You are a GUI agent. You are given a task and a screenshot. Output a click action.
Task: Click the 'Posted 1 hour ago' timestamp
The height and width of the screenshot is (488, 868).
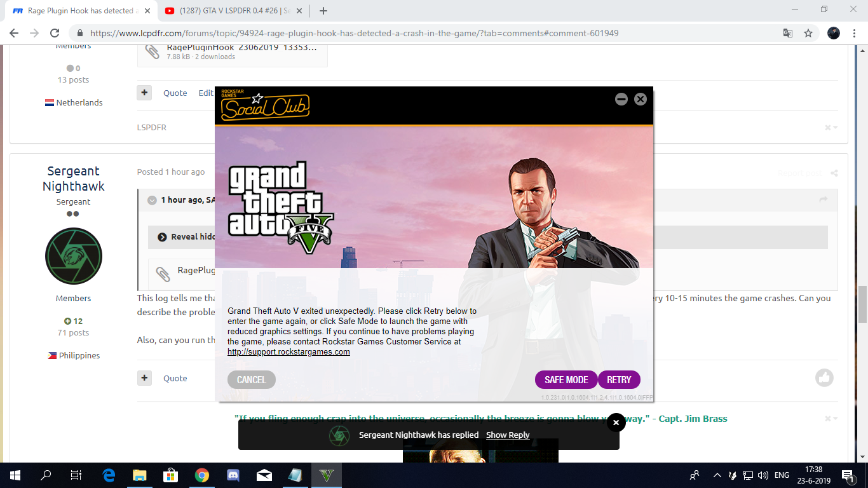(x=171, y=172)
